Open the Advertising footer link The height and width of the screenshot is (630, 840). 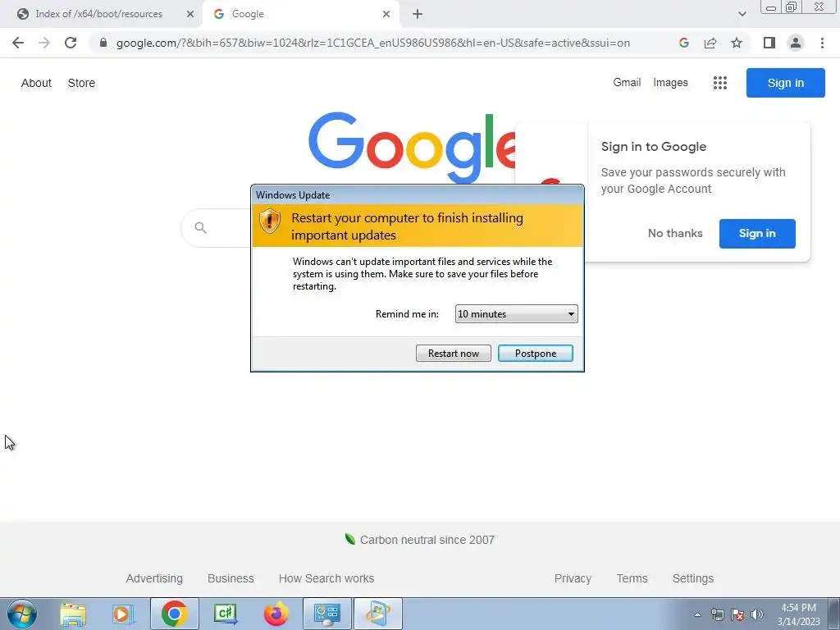[x=154, y=578]
